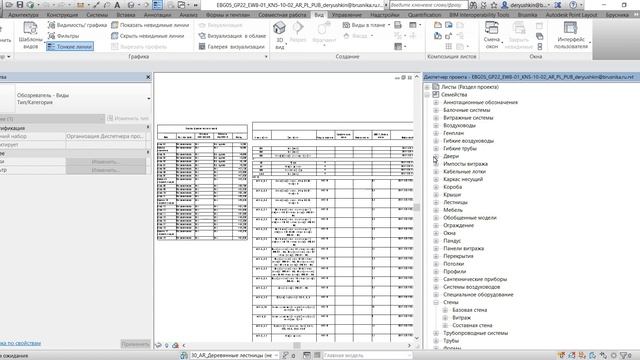This screenshot has width=640, height=360.
Task: Create a default 3D view
Action: pos(280,35)
